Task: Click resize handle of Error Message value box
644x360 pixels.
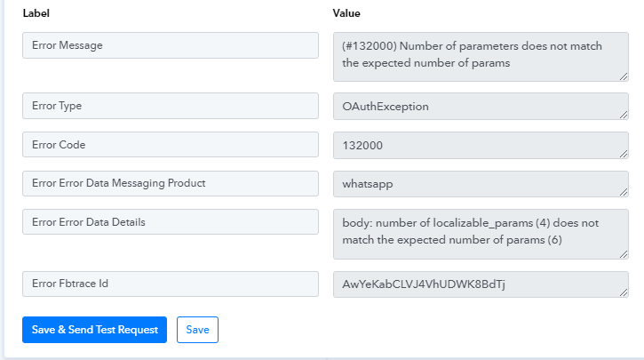Action: [624, 76]
